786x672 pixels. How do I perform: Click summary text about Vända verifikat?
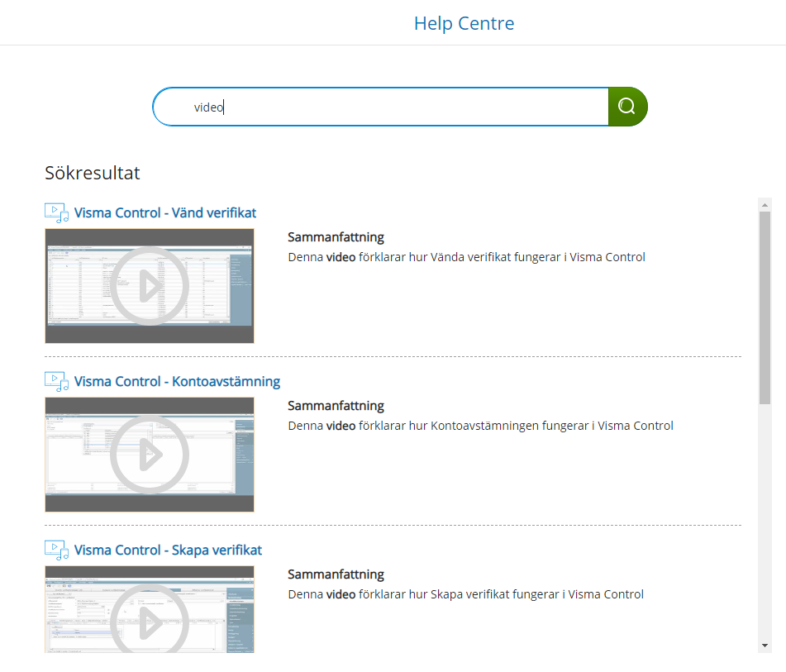466,257
